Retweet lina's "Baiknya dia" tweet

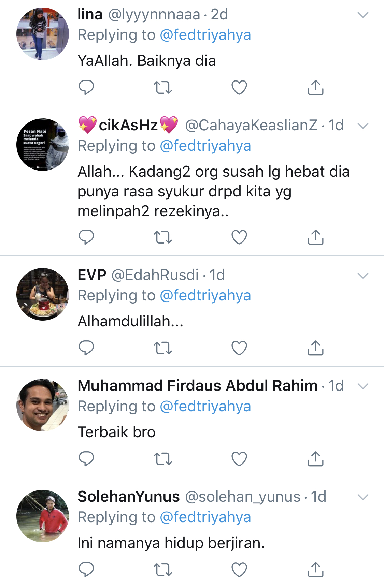click(162, 87)
